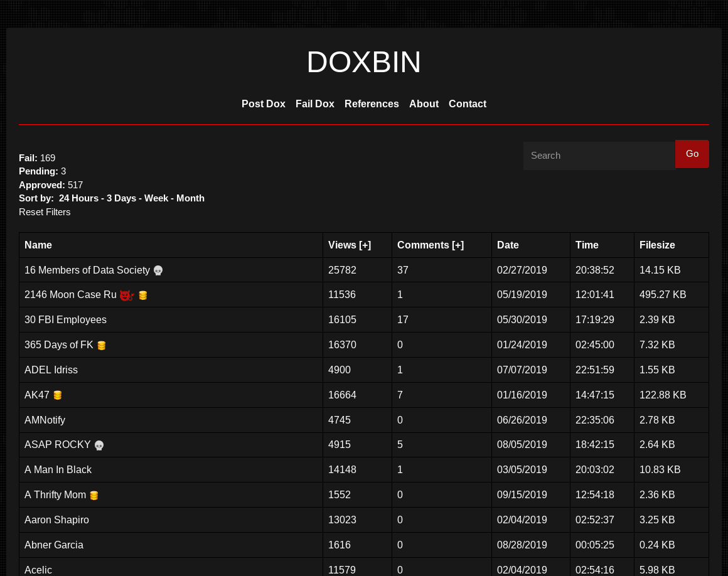728x576 pixels.
Task: Expand the Comments column with its plus control
Action: click(458, 245)
